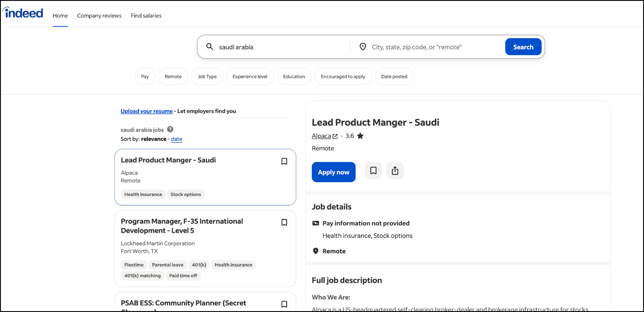Sort results by date link
This screenshot has width=644, height=312.
point(176,139)
